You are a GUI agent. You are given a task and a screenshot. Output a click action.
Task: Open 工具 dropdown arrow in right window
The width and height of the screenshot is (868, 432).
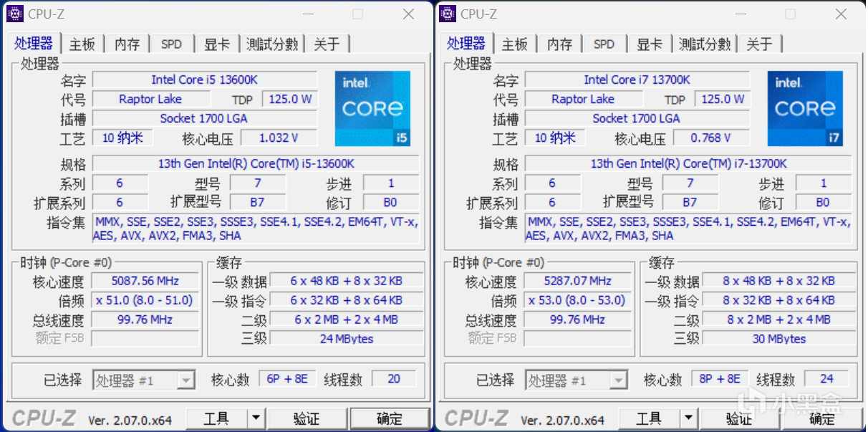tap(688, 418)
